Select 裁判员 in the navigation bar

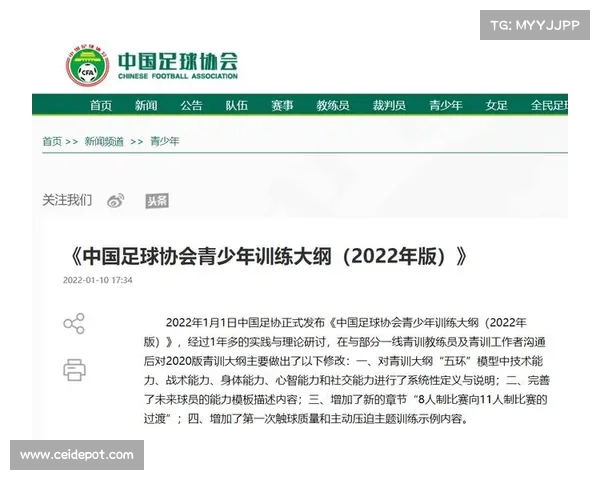pos(389,105)
